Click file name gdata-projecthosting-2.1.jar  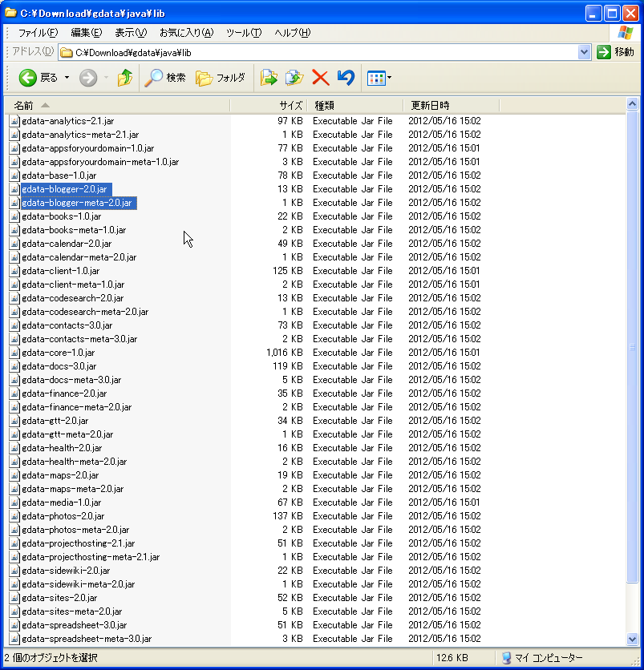(79, 543)
